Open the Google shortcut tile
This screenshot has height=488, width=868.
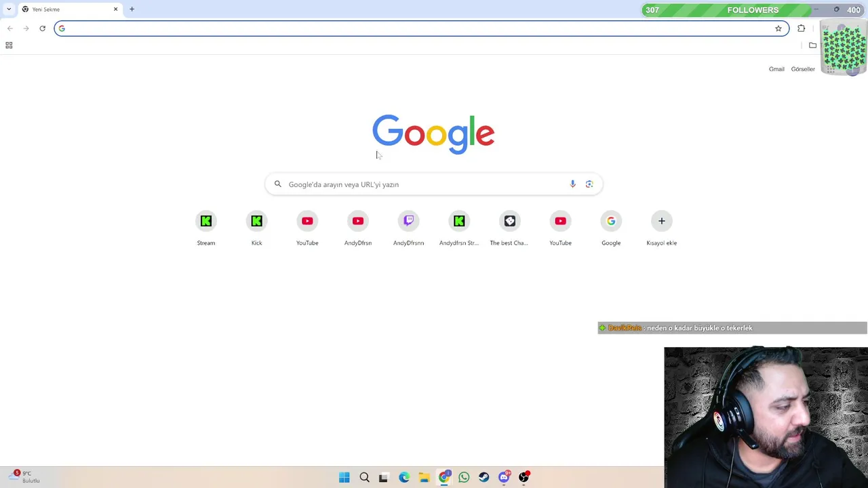coord(611,228)
